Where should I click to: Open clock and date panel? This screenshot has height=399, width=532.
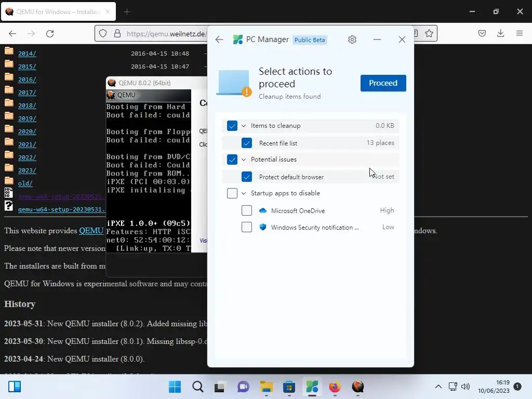[494, 387]
